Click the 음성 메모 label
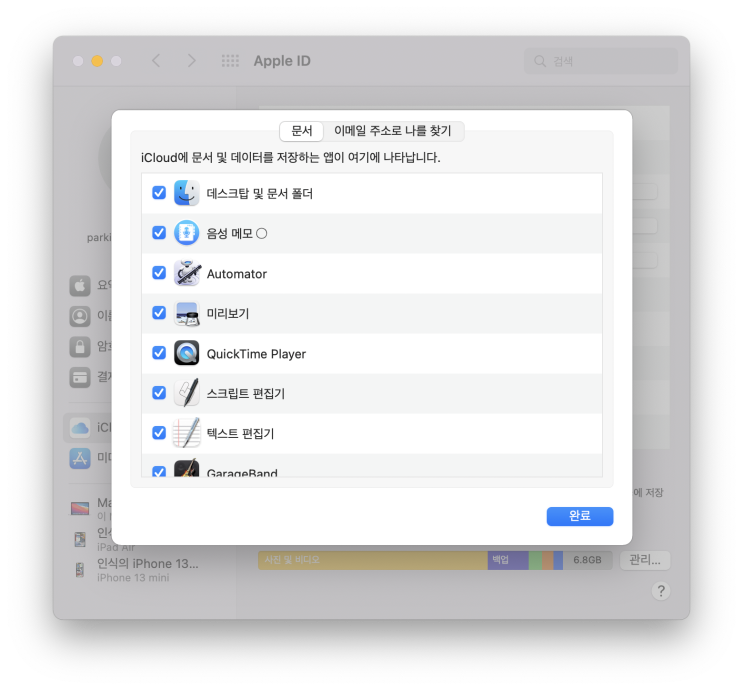 230,234
